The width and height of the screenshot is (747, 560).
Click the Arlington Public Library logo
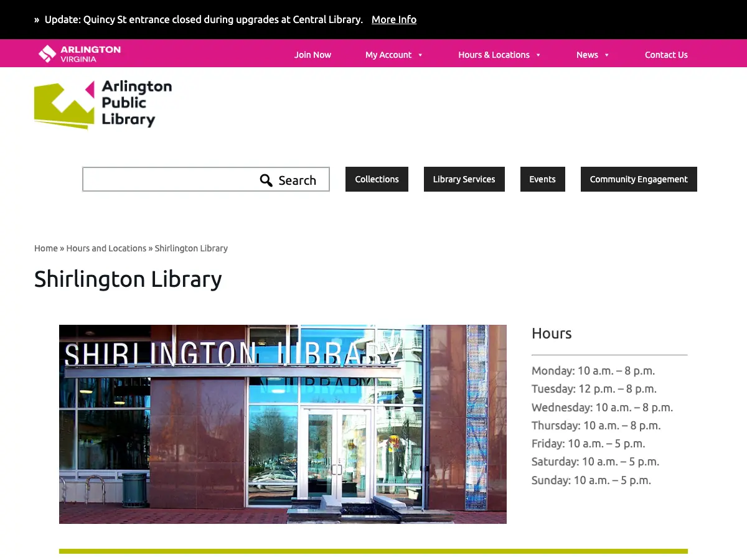tap(103, 104)
